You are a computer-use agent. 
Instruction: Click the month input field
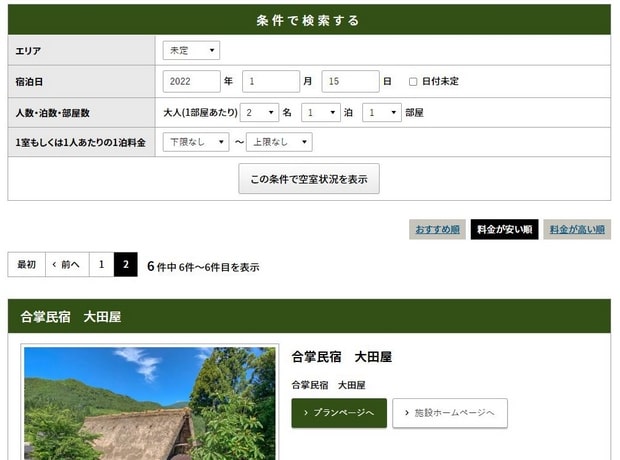coord(271,81)
